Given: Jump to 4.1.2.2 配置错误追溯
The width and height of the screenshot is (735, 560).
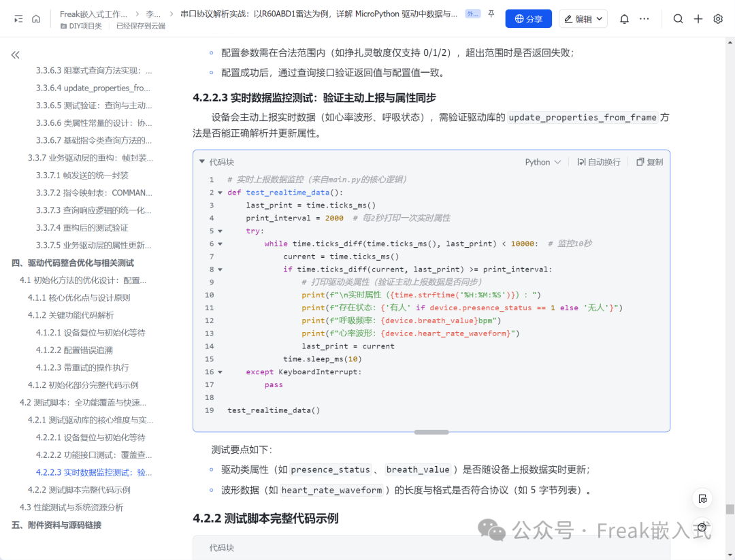Looking at the screenshot, I should pyautogui.click(x=74, y=350).
